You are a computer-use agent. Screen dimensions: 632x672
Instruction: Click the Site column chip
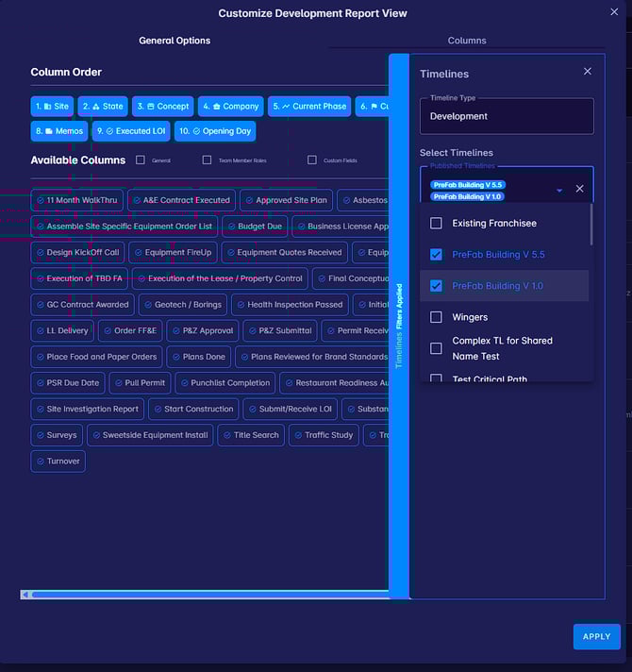(52, 107)
